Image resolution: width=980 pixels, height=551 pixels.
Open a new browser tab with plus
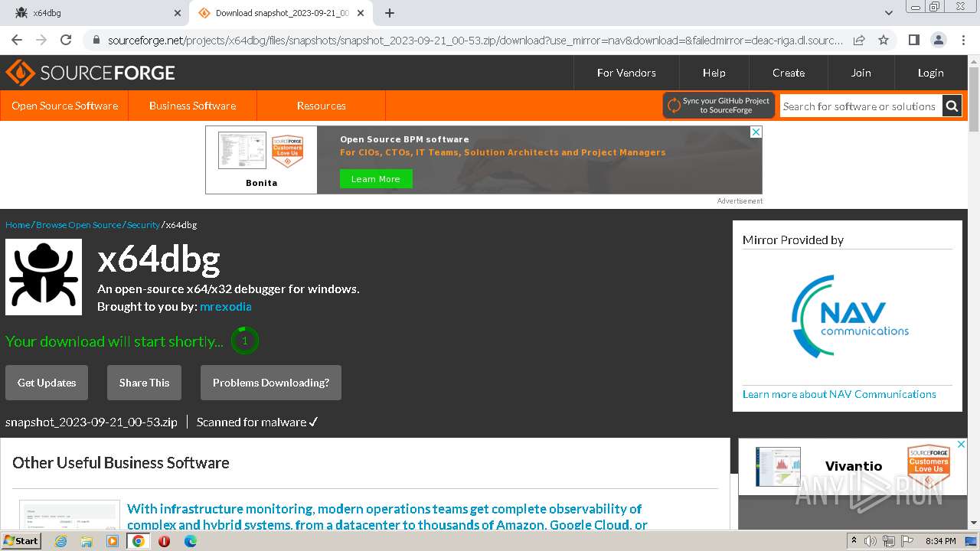tap(390, 13)
